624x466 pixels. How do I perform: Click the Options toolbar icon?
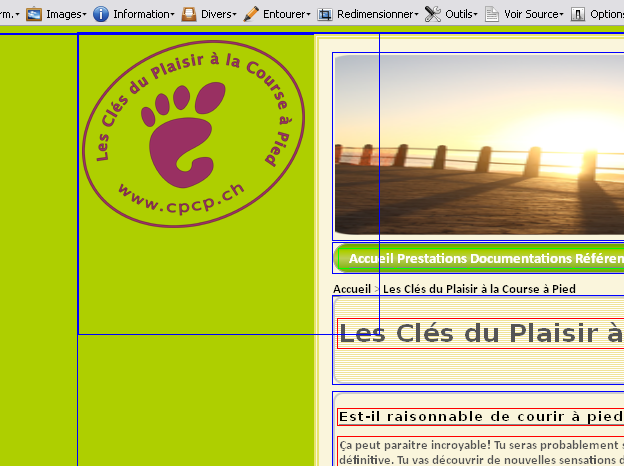pos(578,14)
